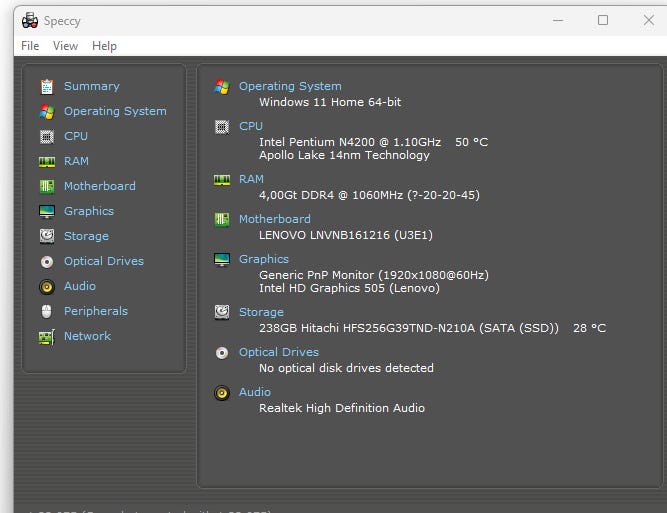This screenshot has width=667, height=513.
Task: Click Optical Drives heading in summary panel
Action: (279, 352)
